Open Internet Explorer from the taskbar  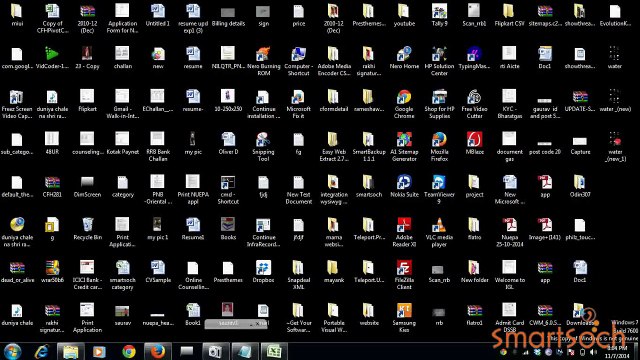42,351
